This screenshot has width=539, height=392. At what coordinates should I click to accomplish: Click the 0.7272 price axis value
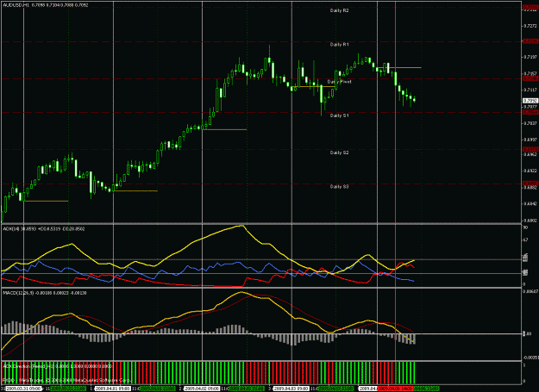[530, 26]
